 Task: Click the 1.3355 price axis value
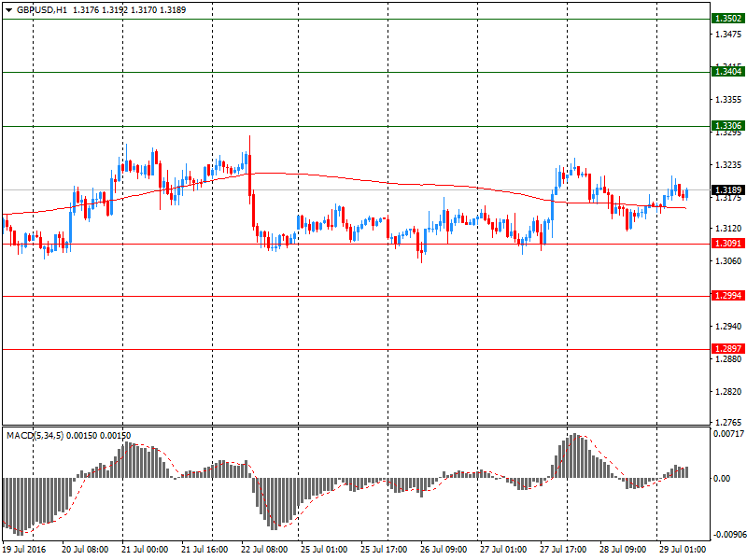tap(728, 100)
